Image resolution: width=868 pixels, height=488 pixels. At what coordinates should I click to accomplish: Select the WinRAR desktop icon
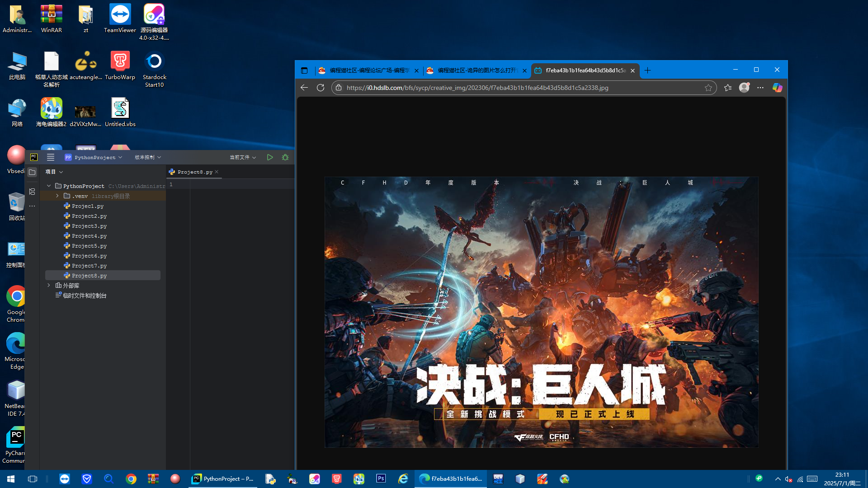52,19
